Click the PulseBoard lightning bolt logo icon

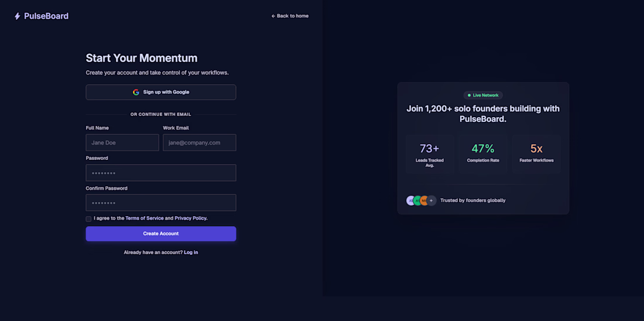[17, 16]
